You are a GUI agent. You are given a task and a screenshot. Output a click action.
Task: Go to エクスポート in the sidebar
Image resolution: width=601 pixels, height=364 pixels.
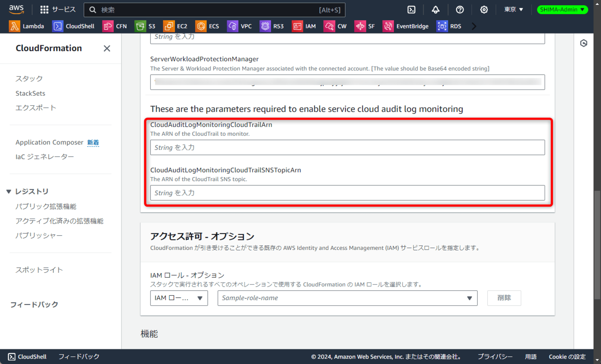(x=36, y=108)
